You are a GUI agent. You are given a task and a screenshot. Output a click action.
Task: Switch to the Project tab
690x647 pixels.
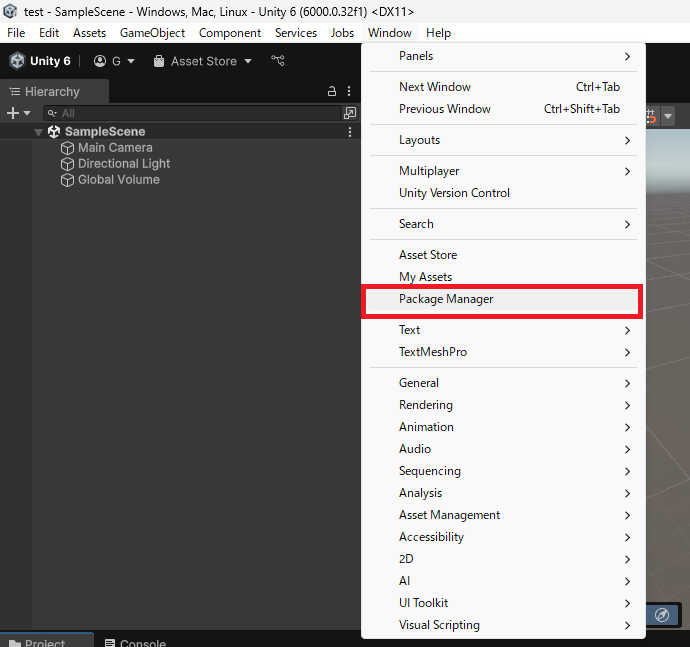point(47,640)
